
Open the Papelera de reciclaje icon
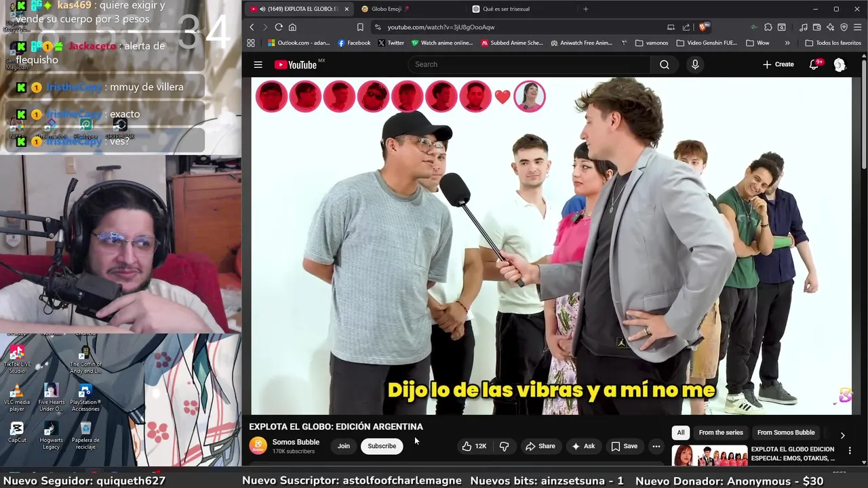pyautogui.click(x=85, y=435)
